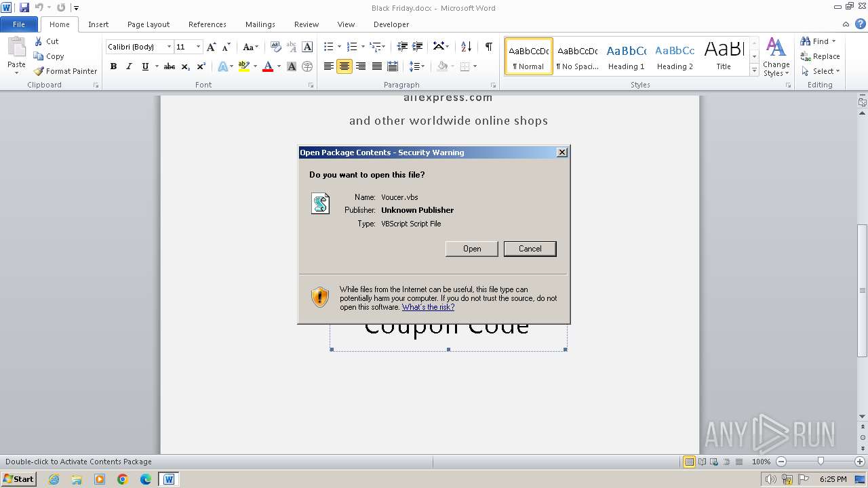Open Font dialog launcher
The image size is (868, 488).
[x=311, y=85]
